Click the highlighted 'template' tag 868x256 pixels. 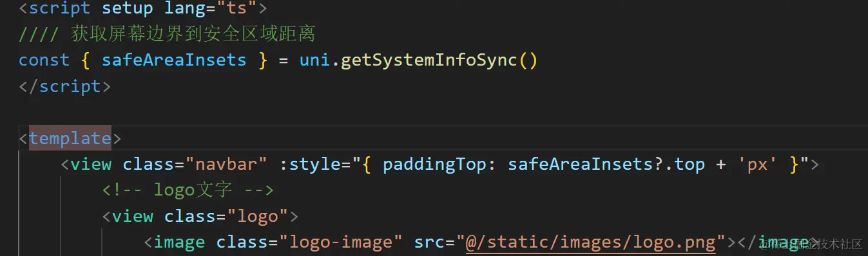tap(70, 138)
